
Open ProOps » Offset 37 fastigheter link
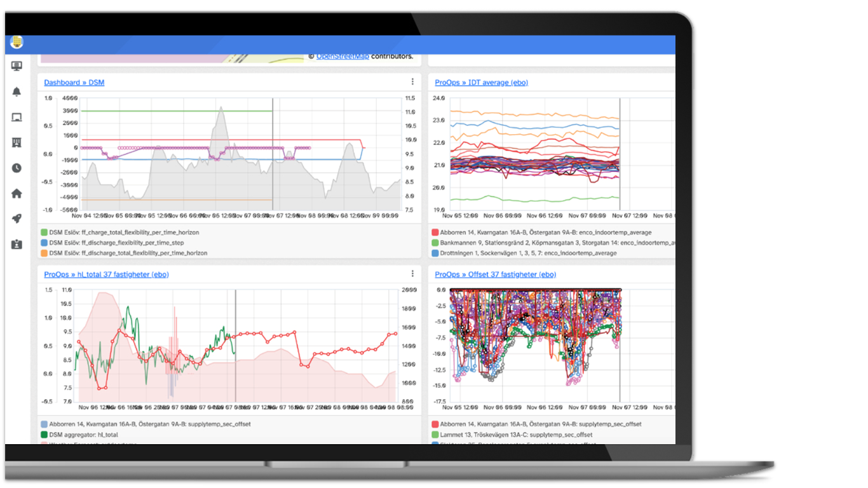point(495,274)
